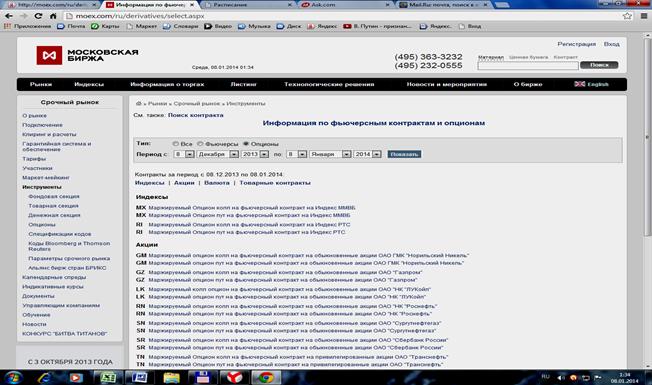Open the Технологические решения menu
This screenshot has height=385, width=652.
pos(329,84)
